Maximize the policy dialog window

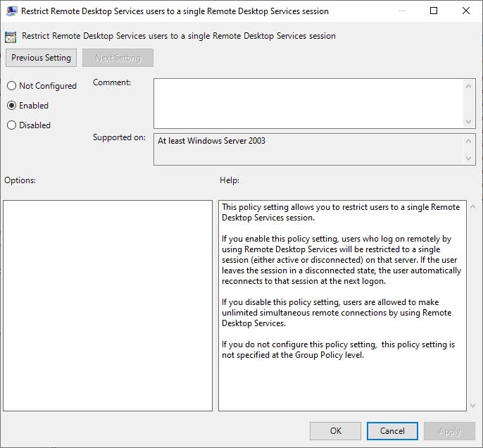click(x=434, y=11)
